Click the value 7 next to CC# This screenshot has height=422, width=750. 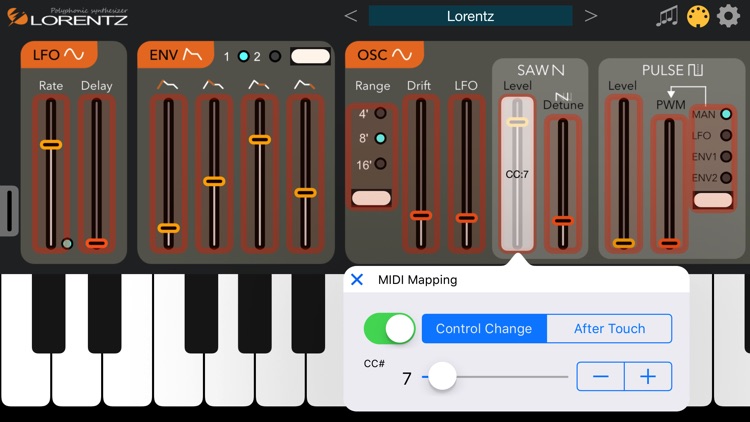tap(407, 378)
